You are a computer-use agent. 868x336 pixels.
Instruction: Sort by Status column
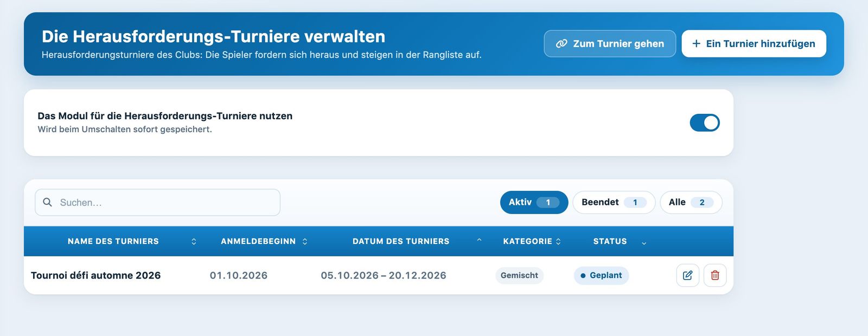[610, 241]
